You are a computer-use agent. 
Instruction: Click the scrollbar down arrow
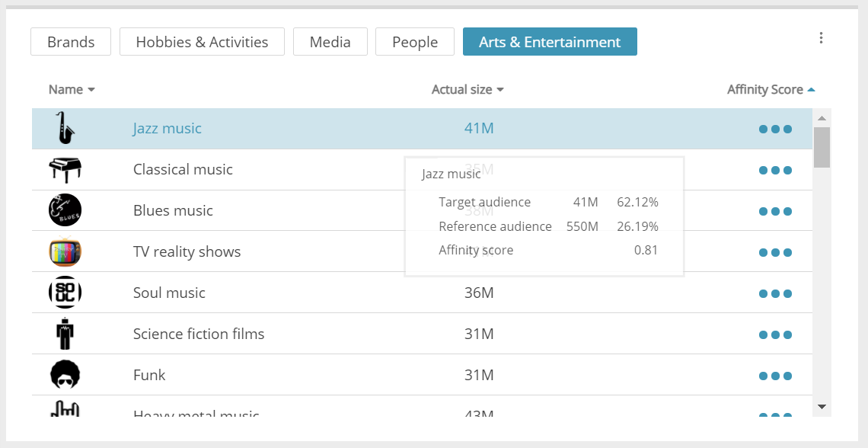[822, 406]
